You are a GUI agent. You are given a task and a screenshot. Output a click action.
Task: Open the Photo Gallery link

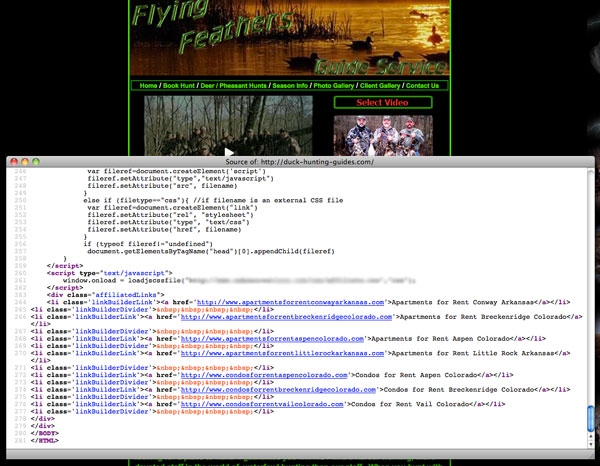334,86
